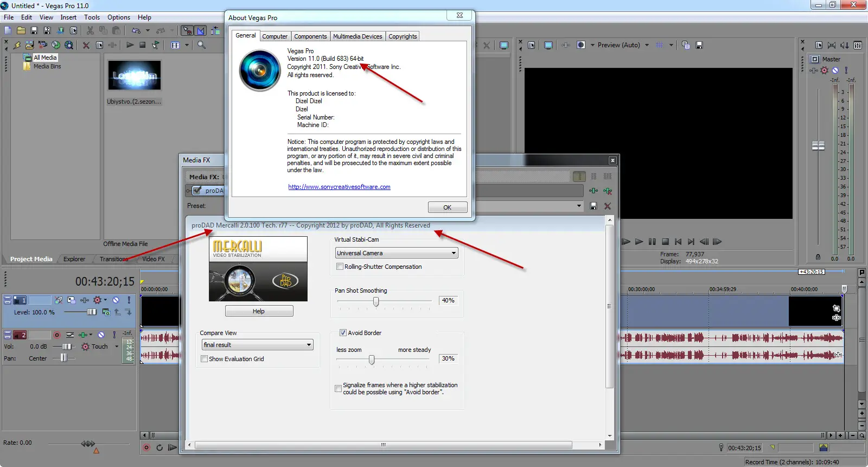This screenshot has height=467, width=868.
Task: Open the Insert menu
Action: pyautogui.click(x=68, y=17)
